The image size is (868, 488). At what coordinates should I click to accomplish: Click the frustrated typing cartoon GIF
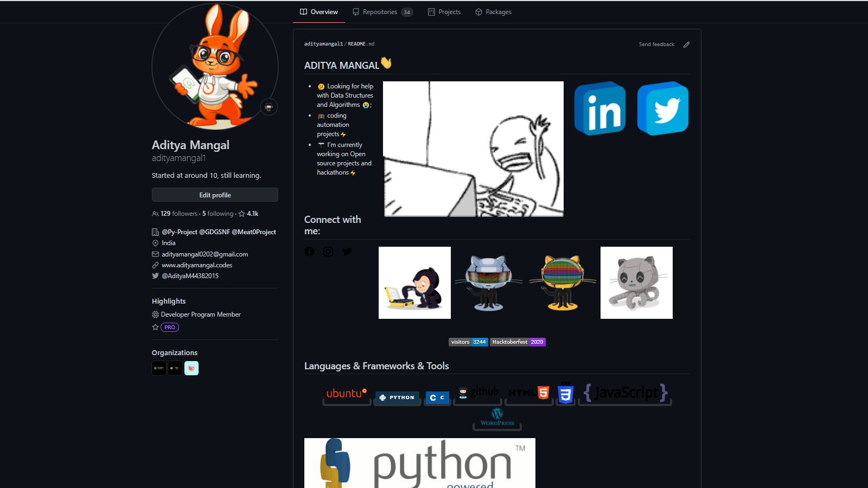tap(474, 149)
